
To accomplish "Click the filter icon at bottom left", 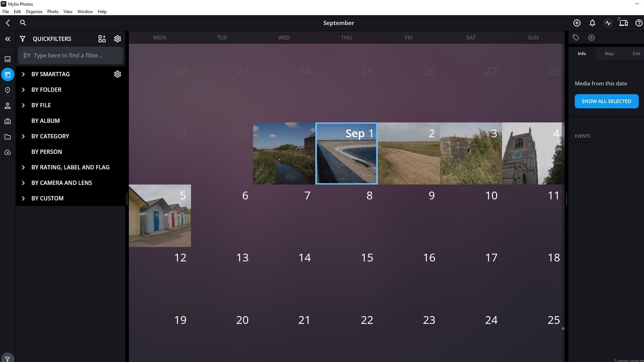I will (8, 358).
